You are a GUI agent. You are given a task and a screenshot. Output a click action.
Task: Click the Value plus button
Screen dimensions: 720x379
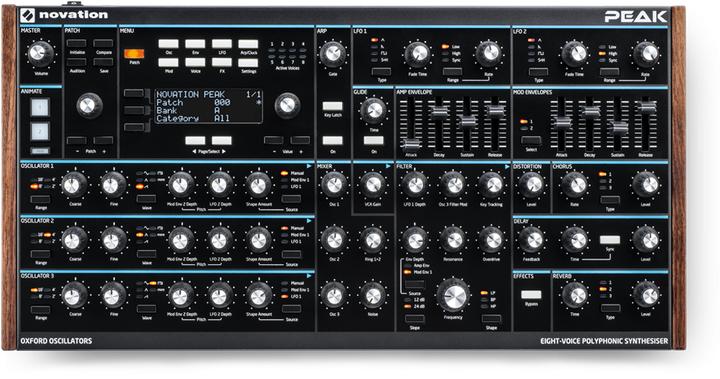[300, 140]
